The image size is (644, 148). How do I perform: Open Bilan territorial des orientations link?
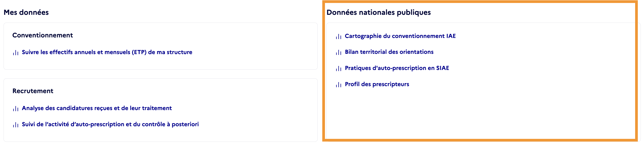389,52
